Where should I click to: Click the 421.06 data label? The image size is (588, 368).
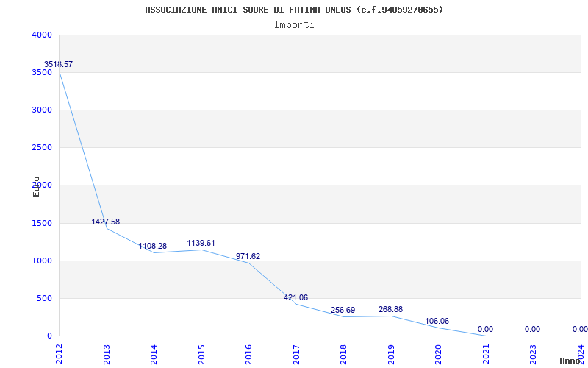(295, 297)
